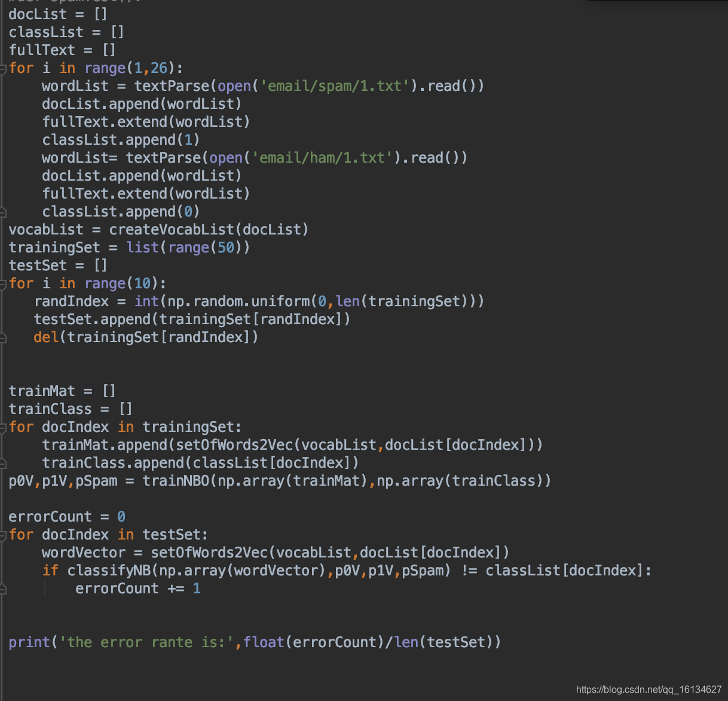Viewport: 728px width, 701px height.
Task: Click the 'docList = []' line
Action: point(58,14)
